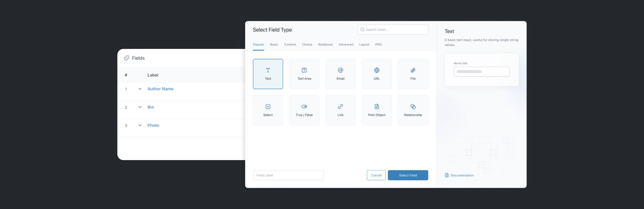The width and height of the screenshot is (644, 209).
Task: Select the Link field type icon
Action: pyautogui.click(x=340, y=110)
